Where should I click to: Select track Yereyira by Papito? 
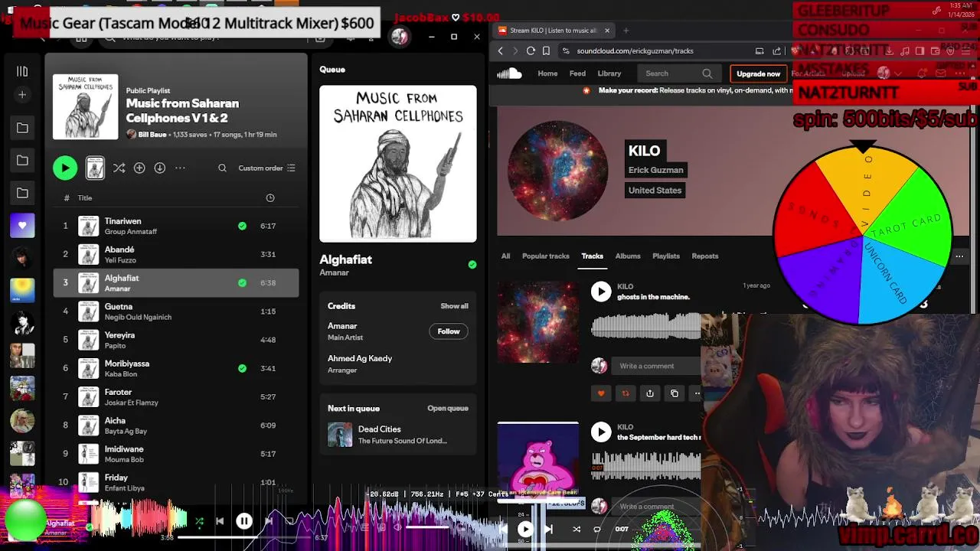click(x=176, y=340)
